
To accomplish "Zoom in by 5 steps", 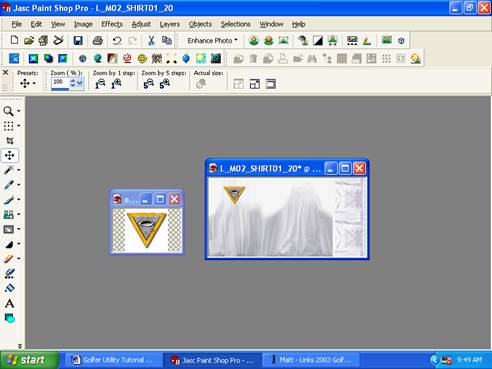I will (x=164, y=84).
